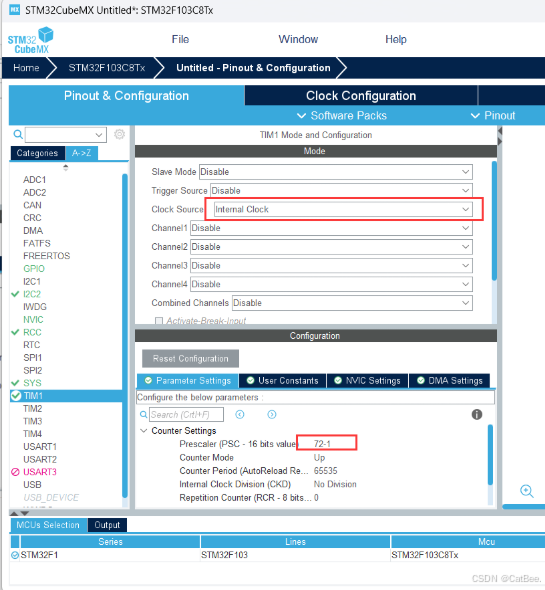Open the Trigger Source dropdown

341,190
